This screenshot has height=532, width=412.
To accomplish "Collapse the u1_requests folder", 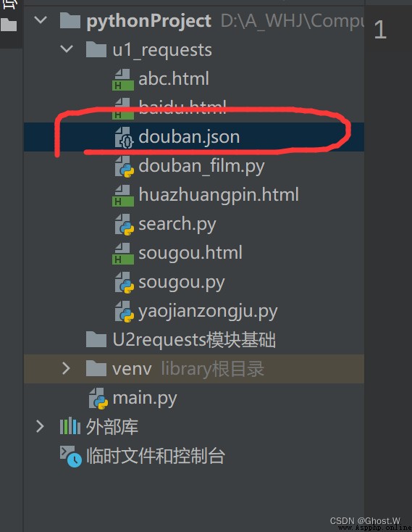I will point(67,49).
